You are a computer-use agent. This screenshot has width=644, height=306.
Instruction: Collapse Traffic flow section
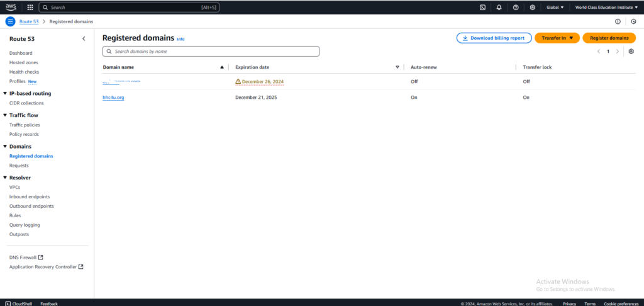[5, 115]
